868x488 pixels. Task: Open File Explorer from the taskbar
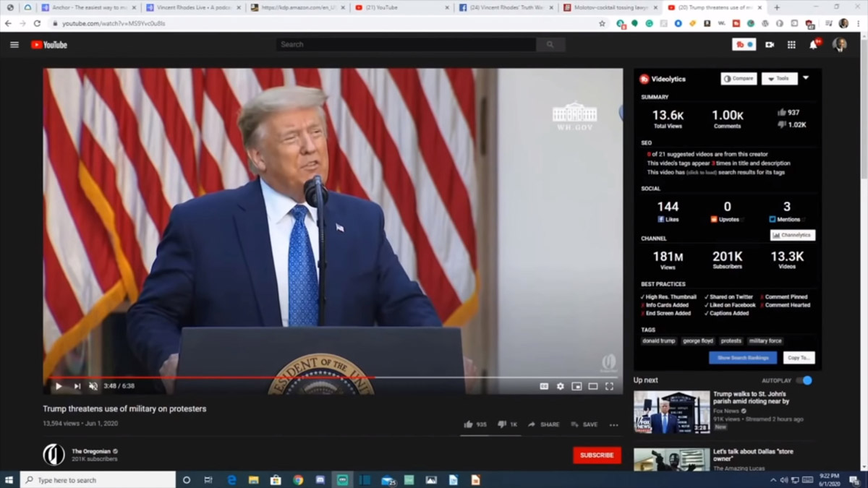coord(253,479)
